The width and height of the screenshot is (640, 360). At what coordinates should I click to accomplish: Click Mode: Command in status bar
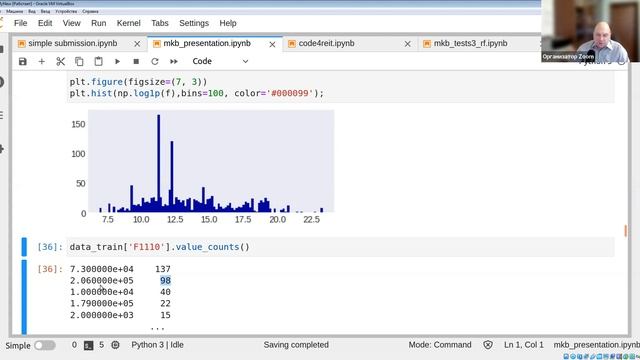tap(440, 345)
